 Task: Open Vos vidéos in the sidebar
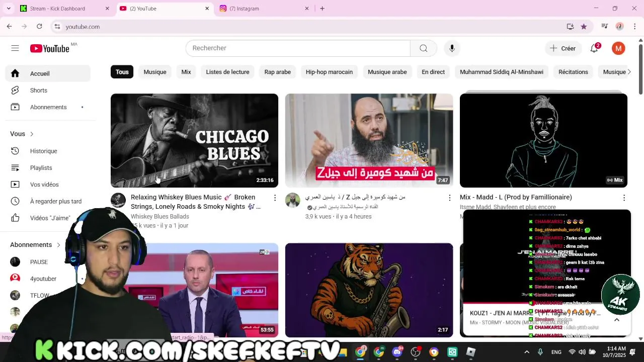48,185
